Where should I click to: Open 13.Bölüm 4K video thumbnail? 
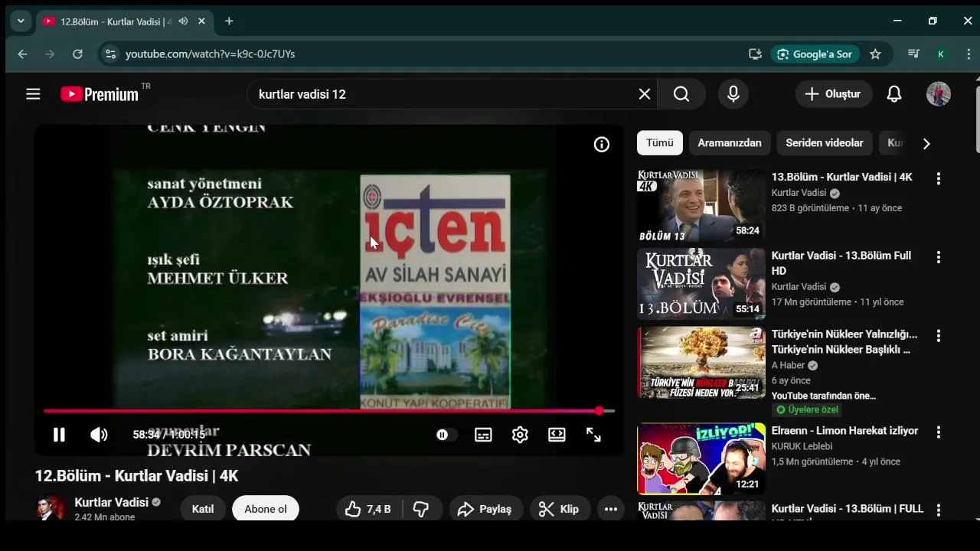click(701, 205)
